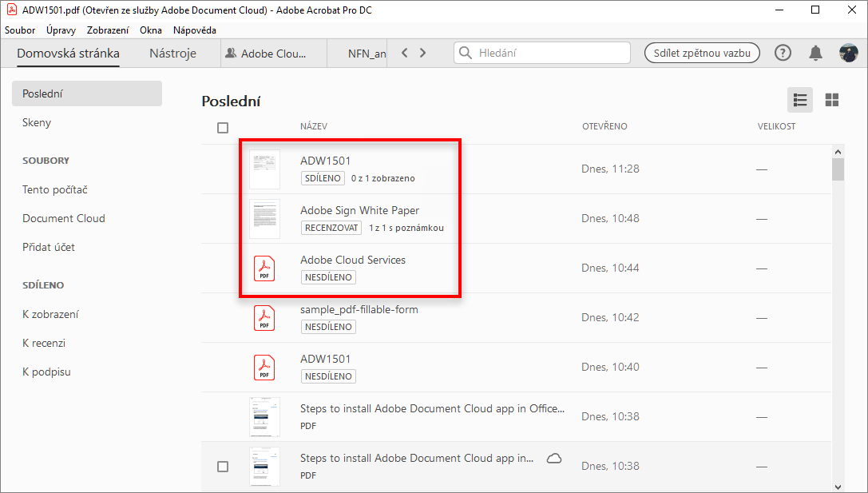Click the search magnifier icon
Viewport: 868px width, 493px height.
466,53
